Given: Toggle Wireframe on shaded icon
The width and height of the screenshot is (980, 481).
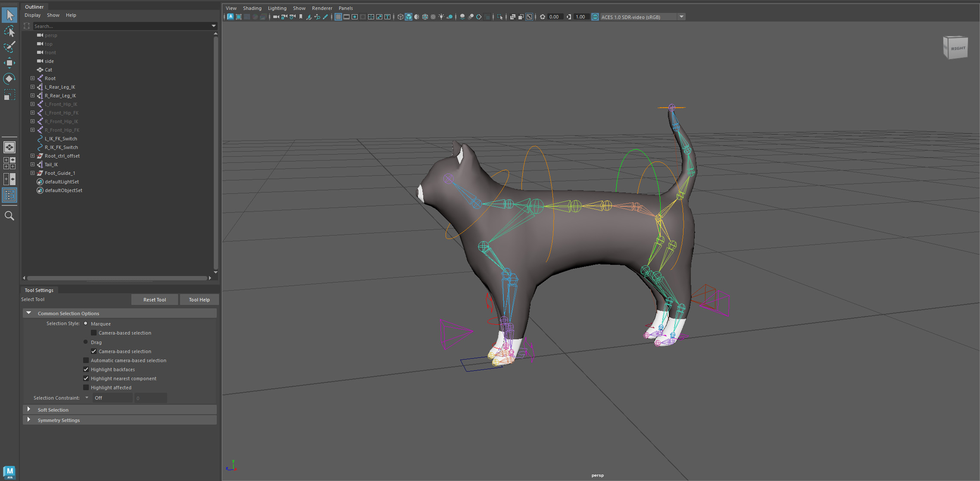Looking at the screenshot, I should click(x=425, y=17).
